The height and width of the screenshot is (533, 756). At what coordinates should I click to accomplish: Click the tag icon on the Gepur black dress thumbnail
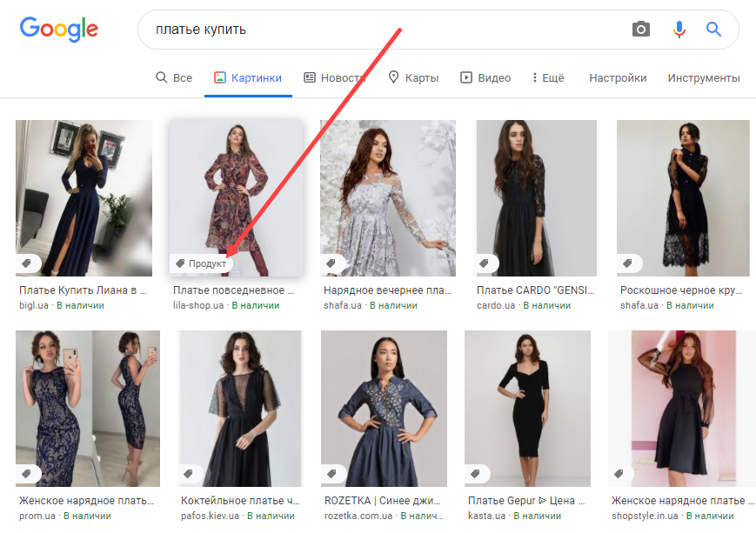[477, 474]
